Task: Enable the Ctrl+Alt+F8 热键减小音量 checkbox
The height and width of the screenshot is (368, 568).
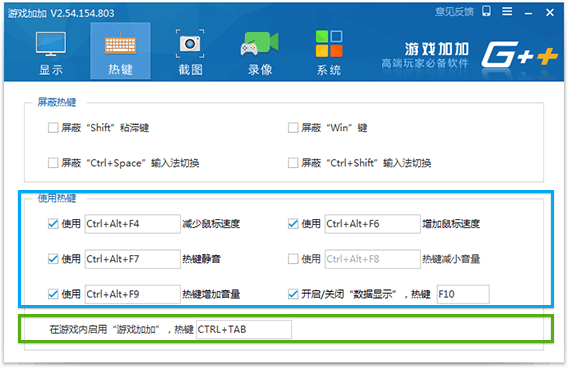Action: click(x=293, y=259)
